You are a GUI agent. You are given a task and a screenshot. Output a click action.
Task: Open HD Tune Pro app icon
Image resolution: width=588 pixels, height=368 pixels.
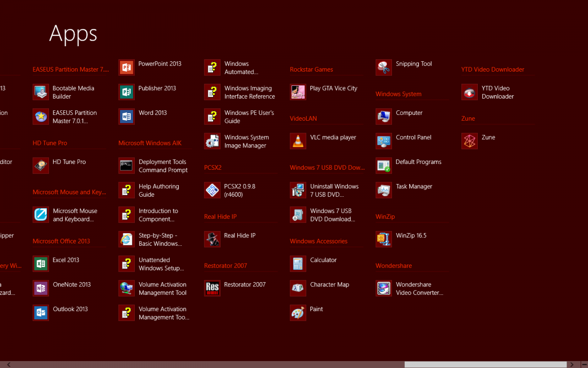click(x=41, y=166)
